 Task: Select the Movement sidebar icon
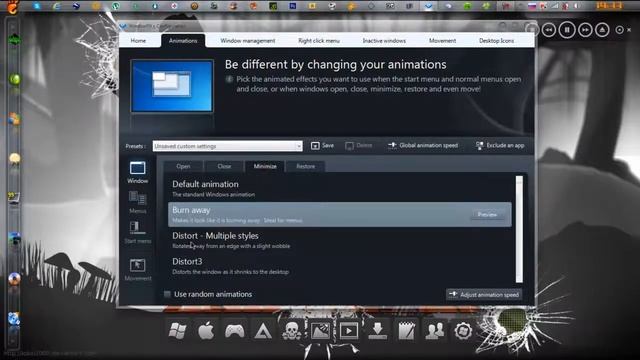[138, 269]
